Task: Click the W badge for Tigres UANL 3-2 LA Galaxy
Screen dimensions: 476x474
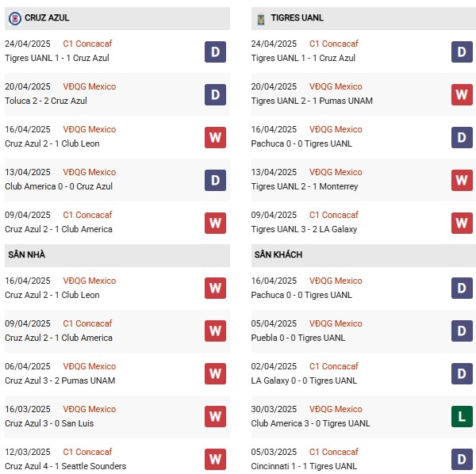Action: (x=462, y=223)
